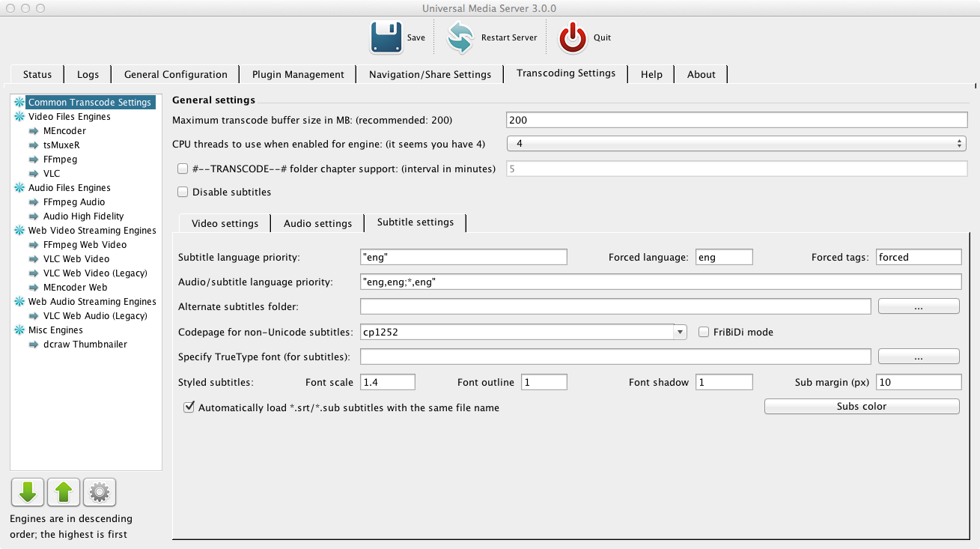The height and width of the screenshot is (549, 980).
Task: Enable TRANSCODE folder chapter support checkbox
Action: (x=183, y=169)
